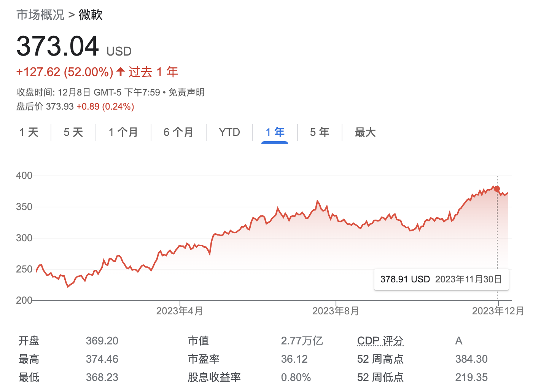Click the 378.91 USD chart tooltip
Viewport: 541px width, 392px height.
[x=441, y=279]
